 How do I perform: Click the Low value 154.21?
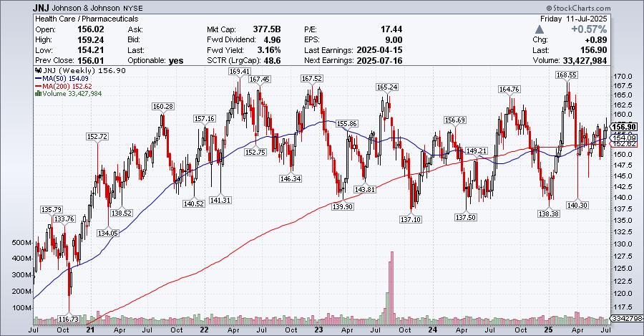point(91,50)
